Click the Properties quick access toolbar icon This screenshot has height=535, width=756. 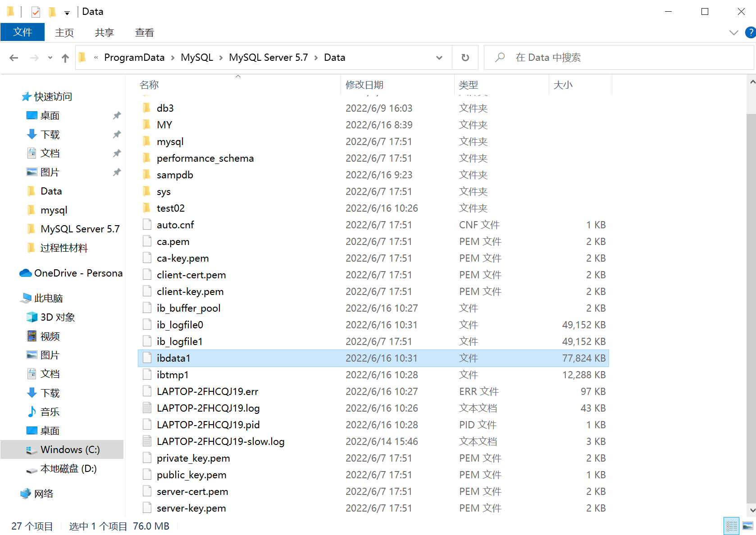(x=36, y=12)
